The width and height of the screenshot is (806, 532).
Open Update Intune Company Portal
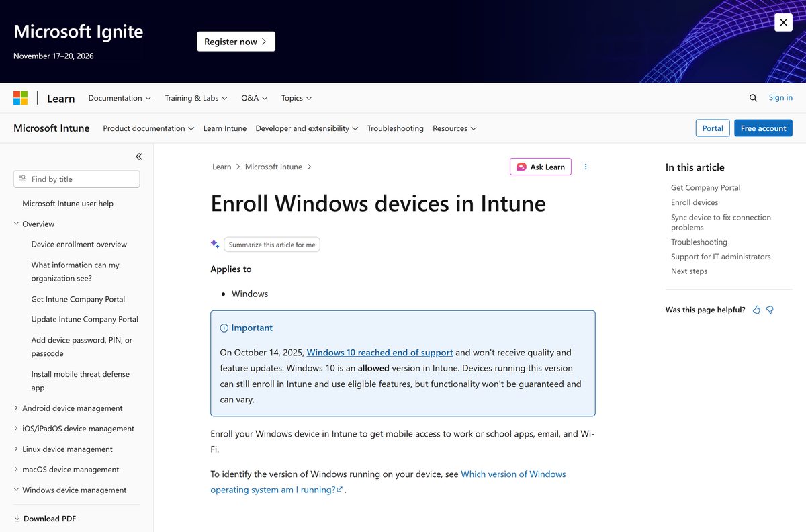tap(85, 320)
